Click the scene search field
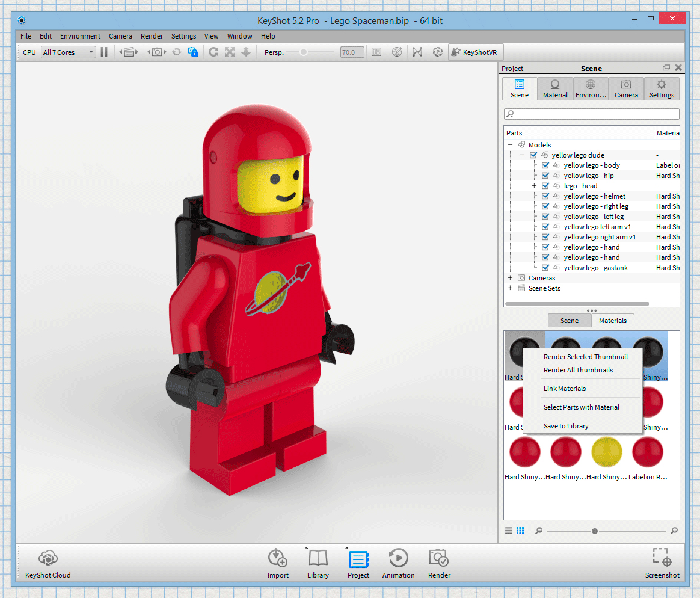The image size is (700, 598). [592, 114]
